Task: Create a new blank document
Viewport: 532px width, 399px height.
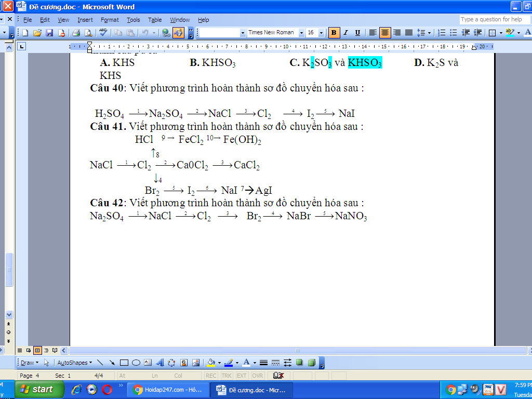Action: pyautogui.click(x=25, y=33)
